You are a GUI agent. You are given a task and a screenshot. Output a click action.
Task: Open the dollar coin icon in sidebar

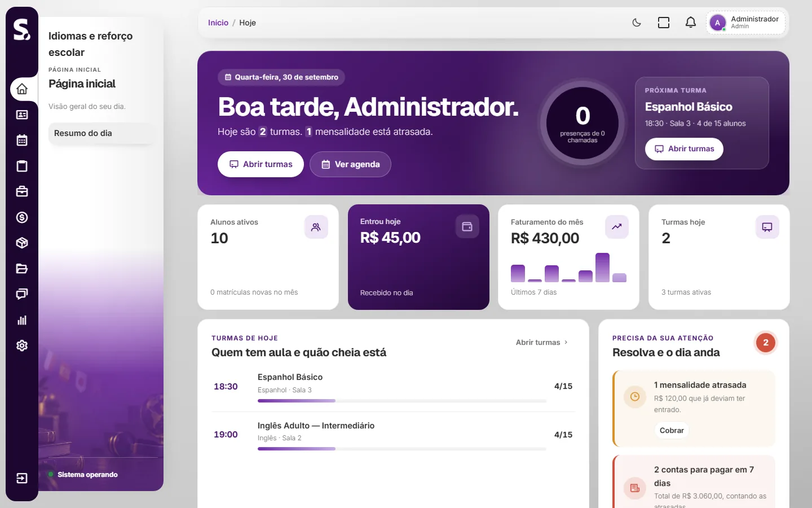(x=22, y=217)
